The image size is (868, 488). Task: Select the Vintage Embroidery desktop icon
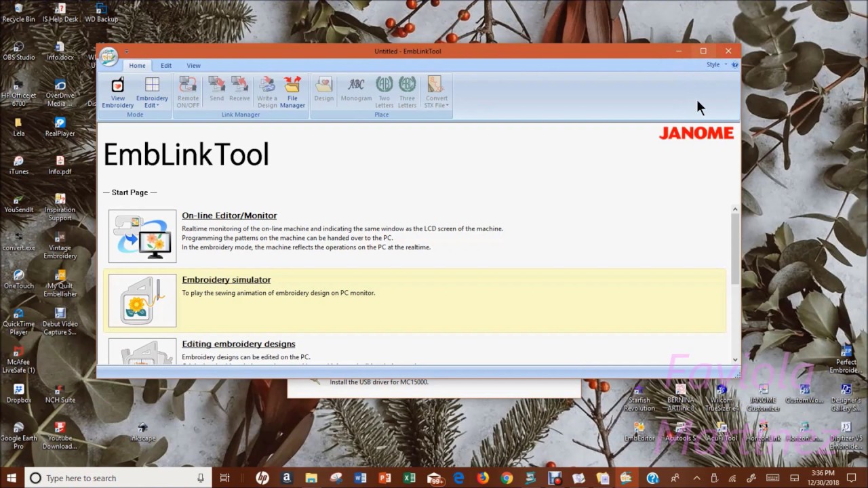[60, 245]
